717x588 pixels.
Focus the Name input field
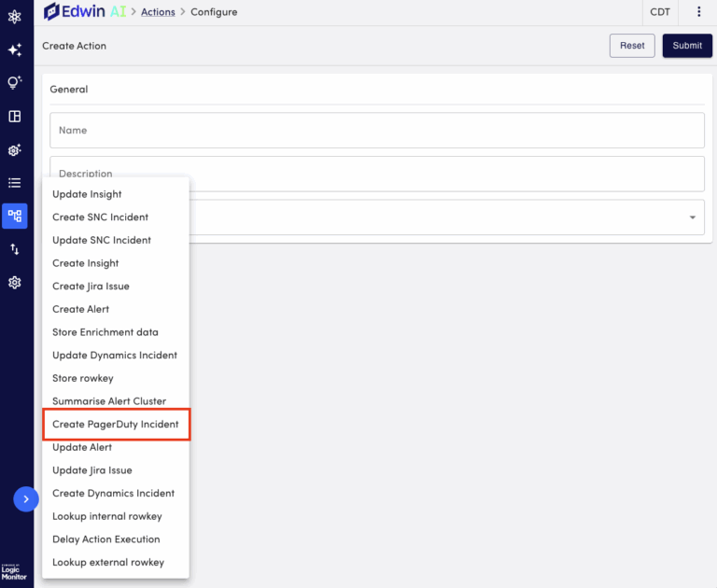(x=377, y=131)
